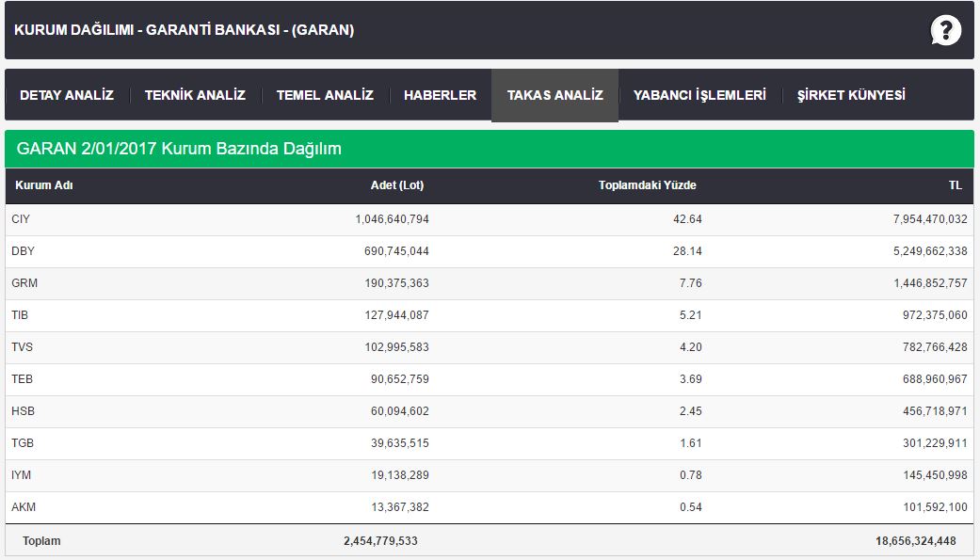Click percentage 7.76 in GRM row
980x560 pixels.
(x=691, y=283)
